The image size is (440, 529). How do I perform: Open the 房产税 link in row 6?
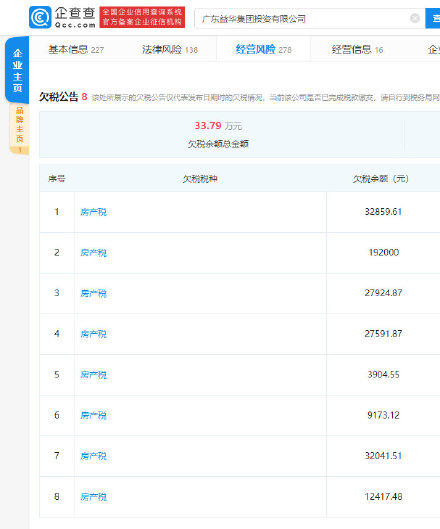[93, 415]
